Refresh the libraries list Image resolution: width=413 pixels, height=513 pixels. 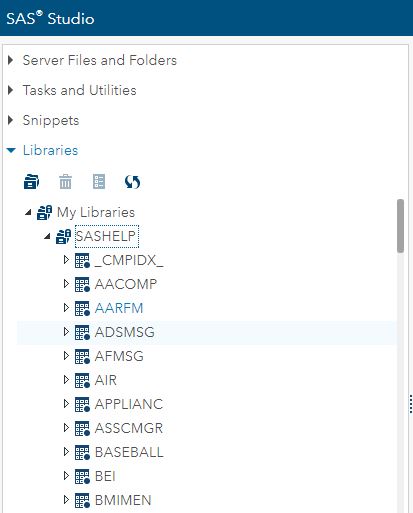tap(132, 182)
